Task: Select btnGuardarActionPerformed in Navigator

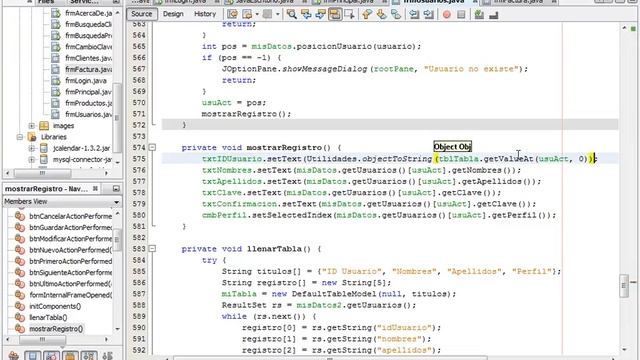Action: click(70, 227)
